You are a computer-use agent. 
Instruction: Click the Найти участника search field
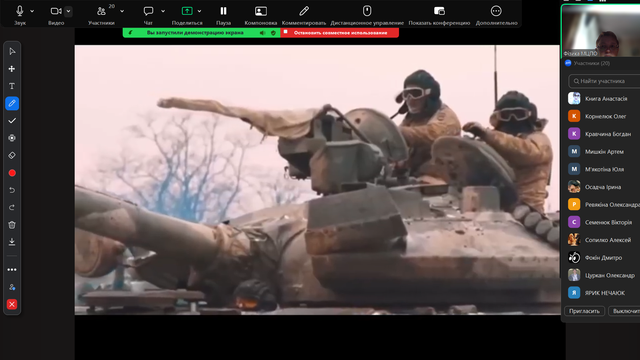(604, 81)
